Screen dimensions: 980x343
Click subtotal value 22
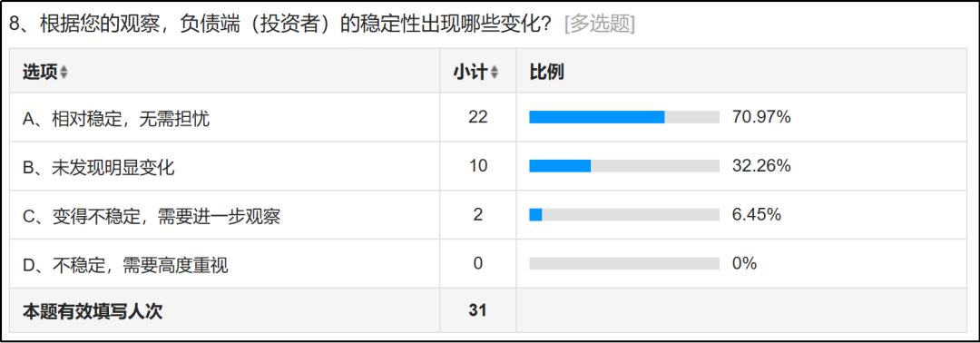point(477,117)
